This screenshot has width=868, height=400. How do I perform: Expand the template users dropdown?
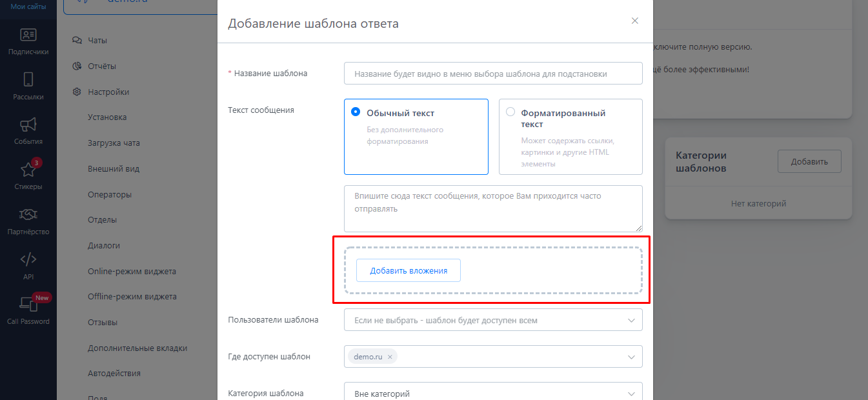[631, 320]
